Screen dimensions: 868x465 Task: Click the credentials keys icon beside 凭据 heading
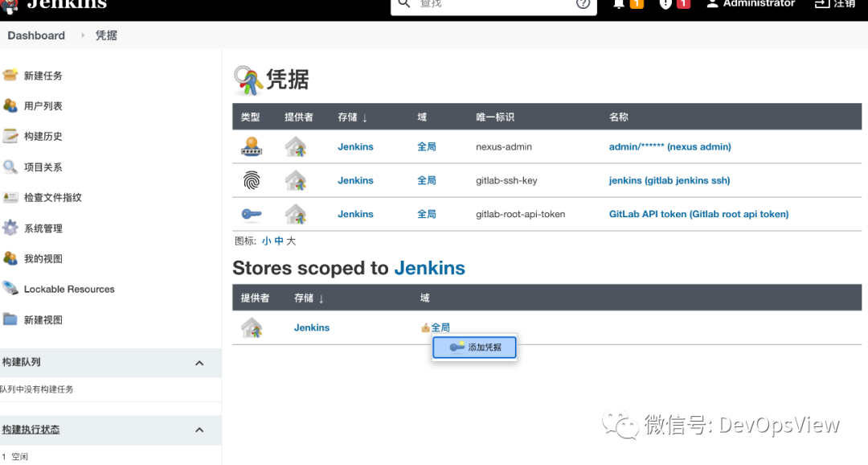point(248,80)
